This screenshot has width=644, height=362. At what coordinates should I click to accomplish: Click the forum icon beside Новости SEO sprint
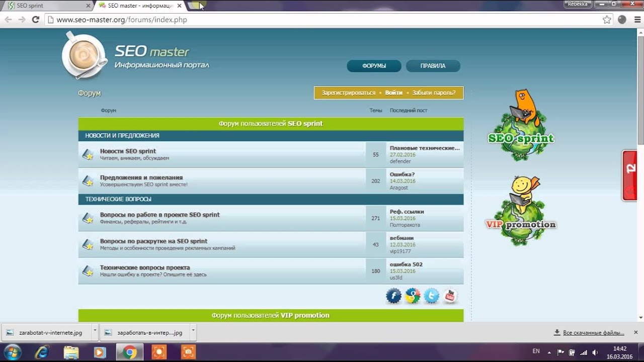click(x=88, y=154)
